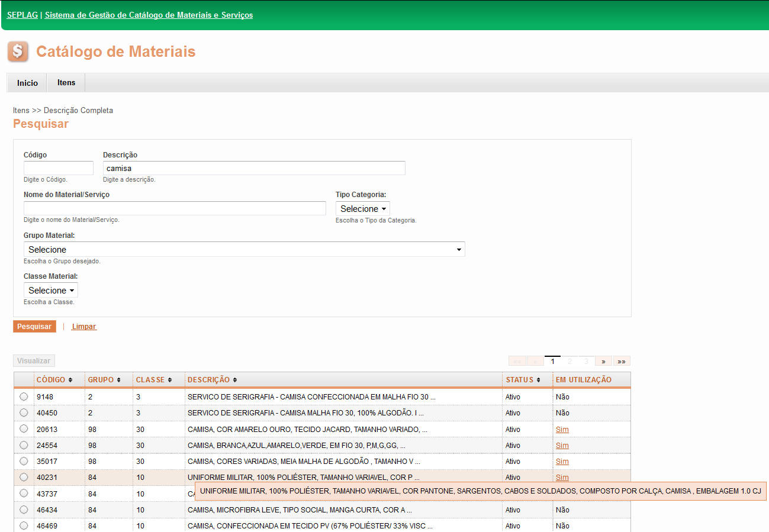The image size is (769, 532).
Task: Sort table by DESCRIÇÃO column arrows
Action: (x=235, y=380)
